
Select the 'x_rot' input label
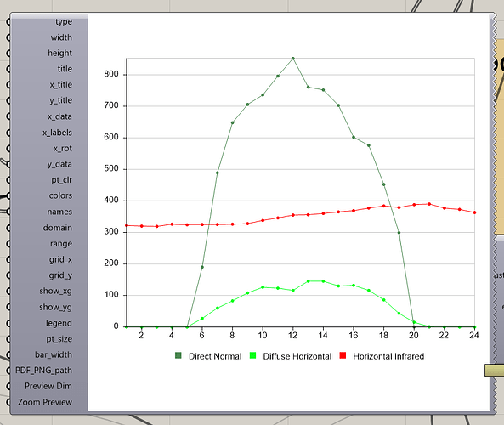62,149
